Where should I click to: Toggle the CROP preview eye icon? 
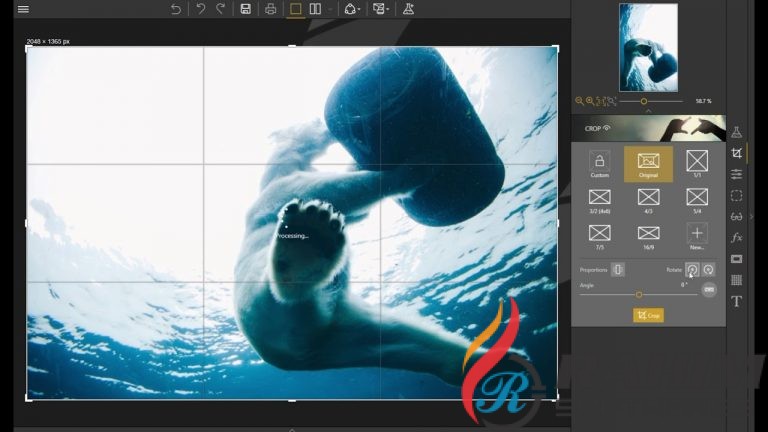[x=607, y=128]
